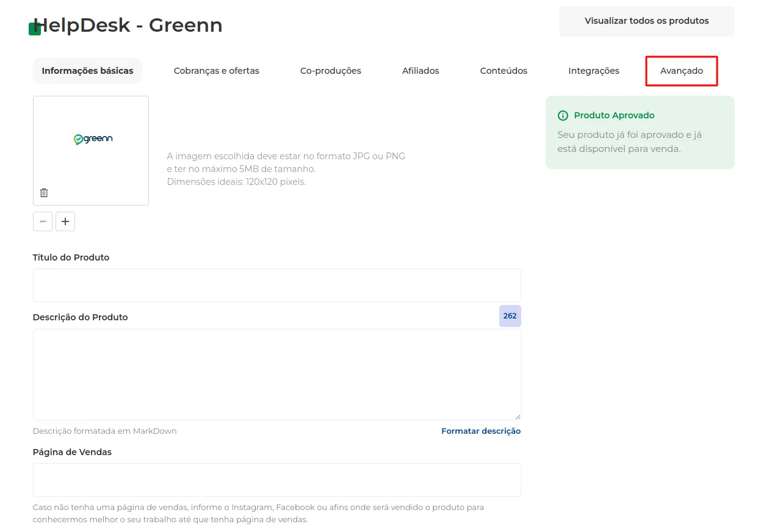Screen dimensions: 758x532
Task: Click the Formatar descrição link
Action: (481, 431)
